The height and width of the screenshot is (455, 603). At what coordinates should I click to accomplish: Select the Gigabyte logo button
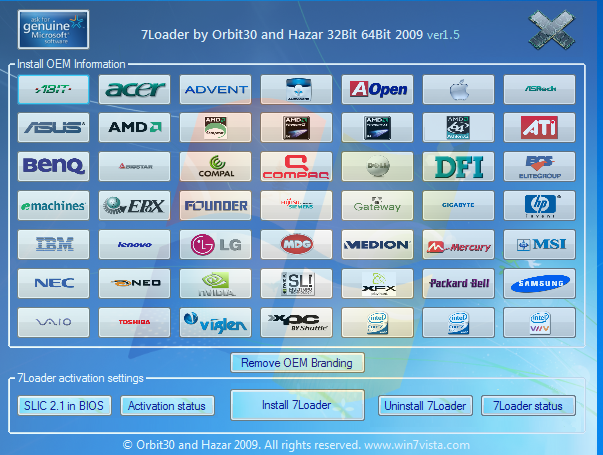pyautogui.click(x=458, y=206)
